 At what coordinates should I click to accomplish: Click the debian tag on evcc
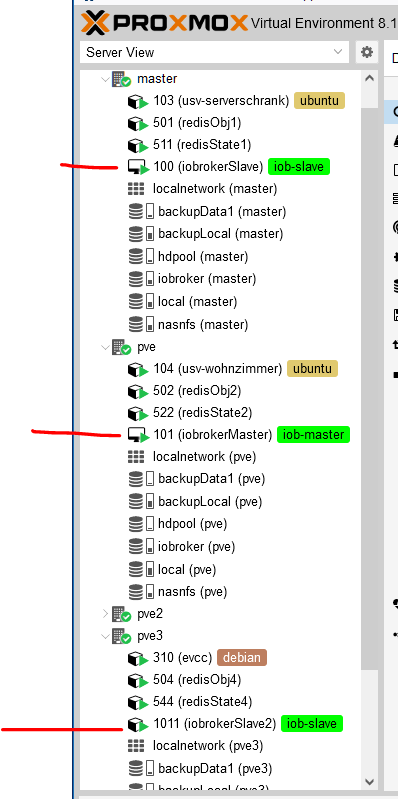242,658
